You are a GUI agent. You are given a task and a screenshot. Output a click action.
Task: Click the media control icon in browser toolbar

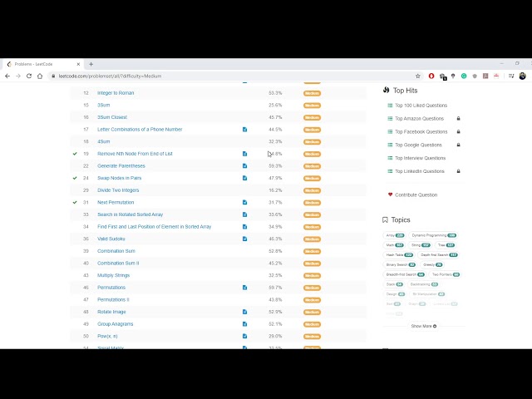pos(511,76)
